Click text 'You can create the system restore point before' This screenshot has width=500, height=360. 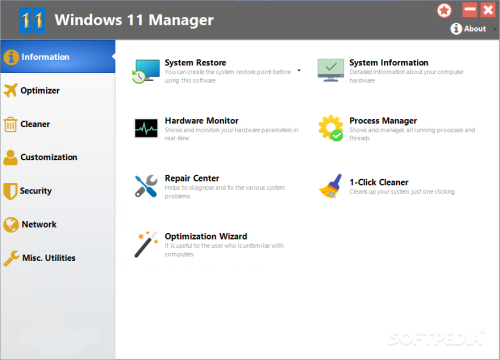(x=228, y=72)
